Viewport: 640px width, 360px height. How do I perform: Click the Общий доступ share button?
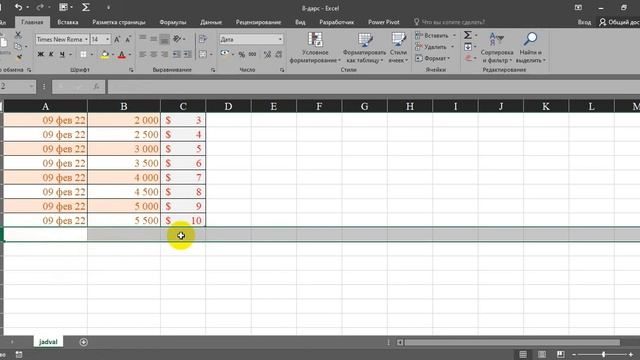pyautogui.click(x=619, y=22)
